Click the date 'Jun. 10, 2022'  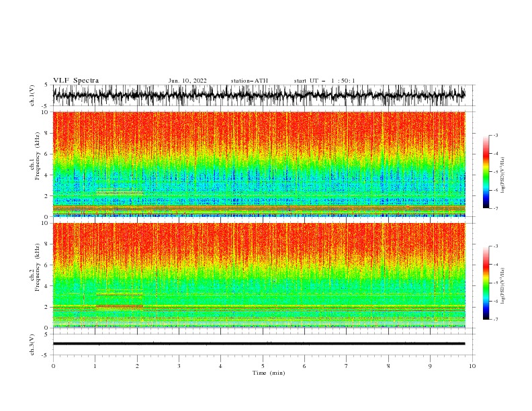(187, 81)
